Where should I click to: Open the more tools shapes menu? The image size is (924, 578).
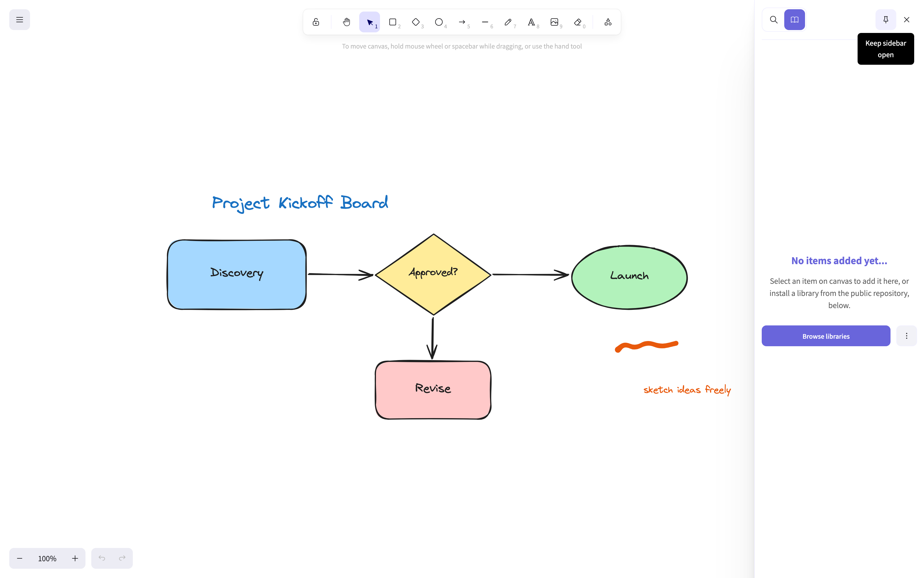pyautogui.click(x=608, y=22)
